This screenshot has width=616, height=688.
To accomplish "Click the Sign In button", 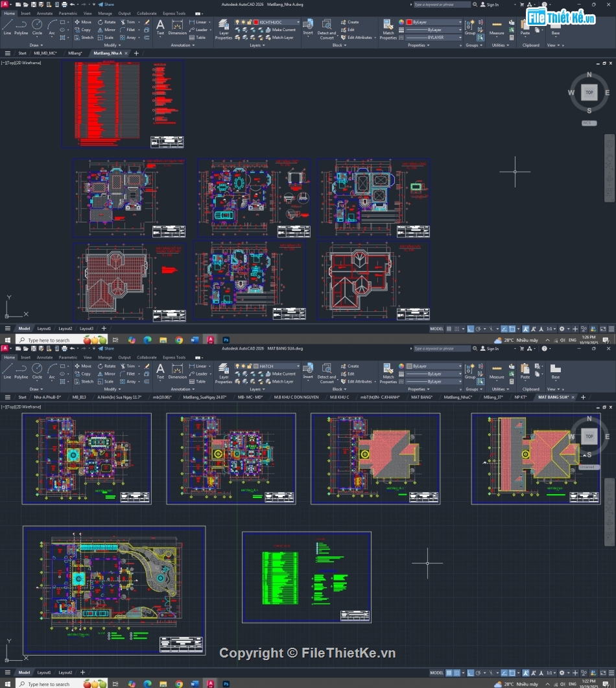I will point(492,4).
